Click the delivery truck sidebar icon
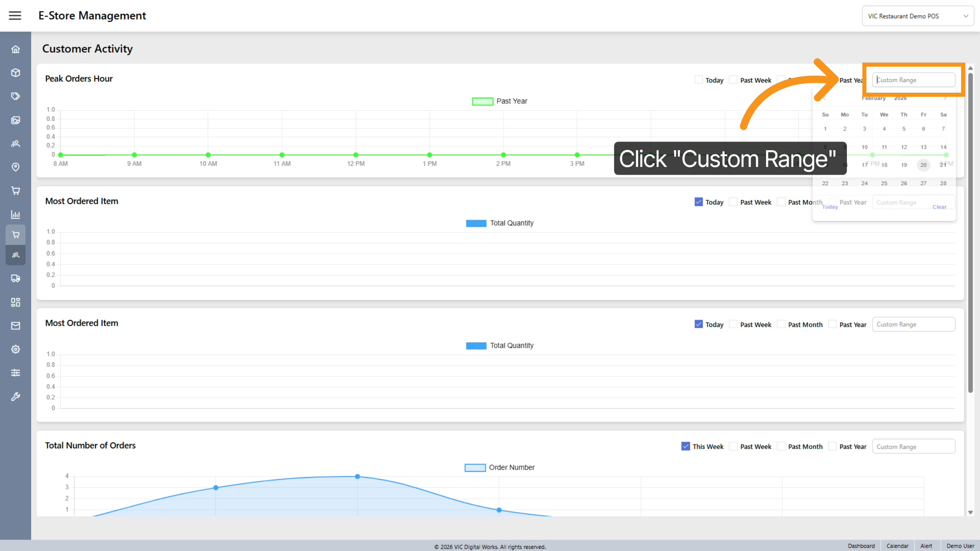The height and width of the screenshot is (551, 980). pos(16,278)
